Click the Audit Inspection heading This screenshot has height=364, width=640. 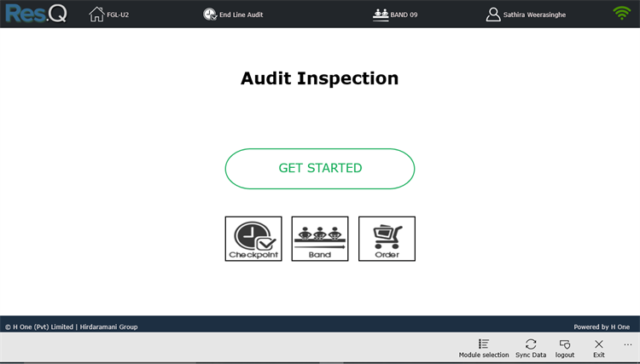320,78
